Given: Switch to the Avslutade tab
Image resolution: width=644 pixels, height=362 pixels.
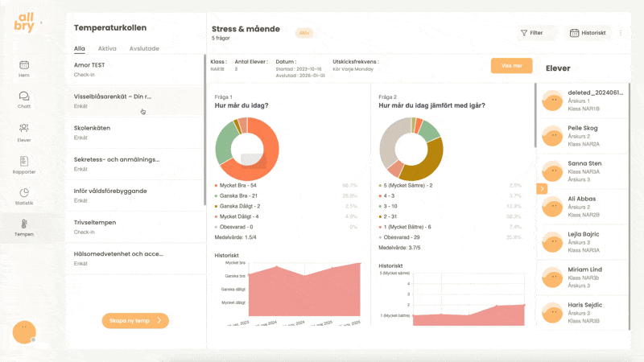Looking at the screenshot, I should tap(144, 48).
